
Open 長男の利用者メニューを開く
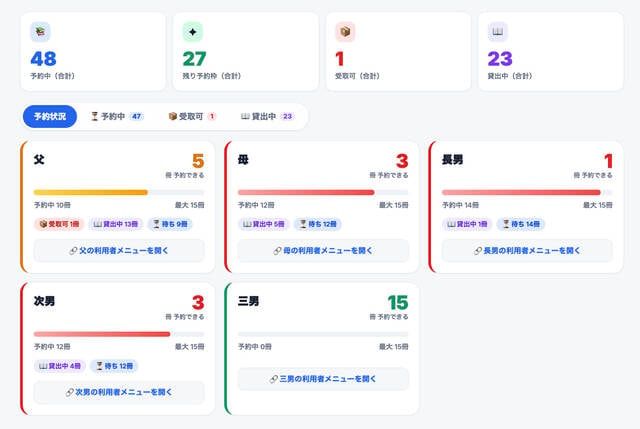pos(527,251)
